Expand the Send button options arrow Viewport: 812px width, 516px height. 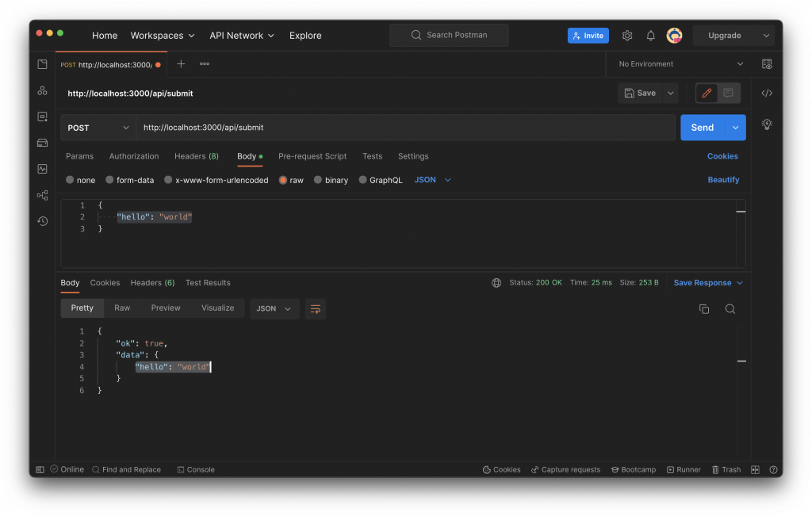coord(735,128)
